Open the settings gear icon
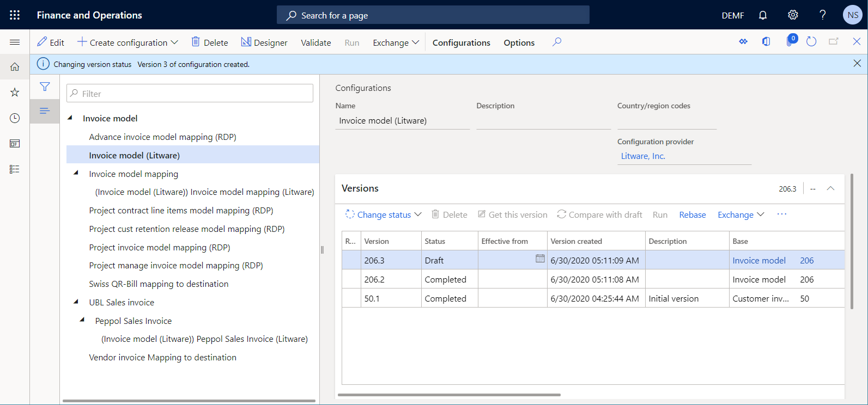This screenshot has width=868, height=405. click(793, 15)
